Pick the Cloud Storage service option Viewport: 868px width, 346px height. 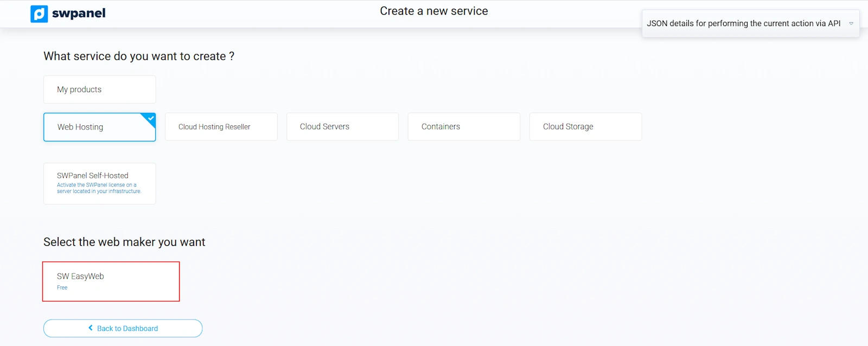(x=585, y=127)
